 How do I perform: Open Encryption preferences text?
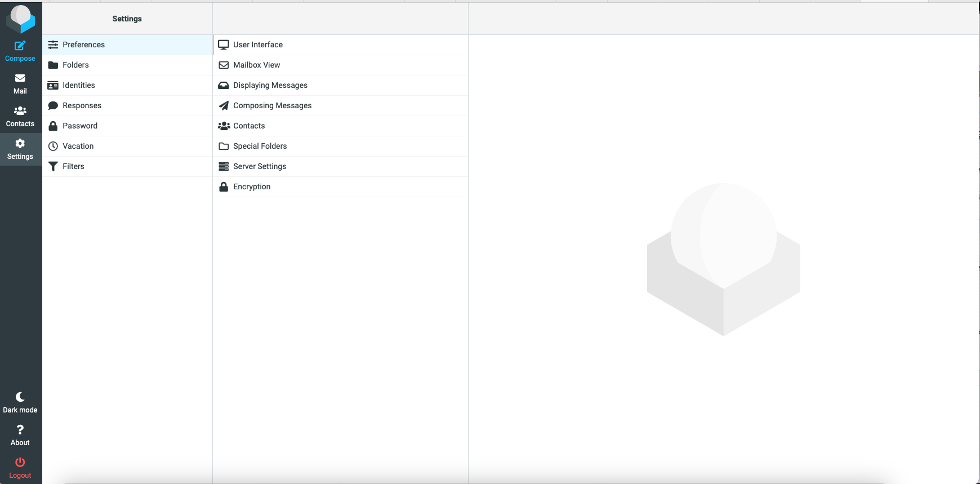click(252, 187)
